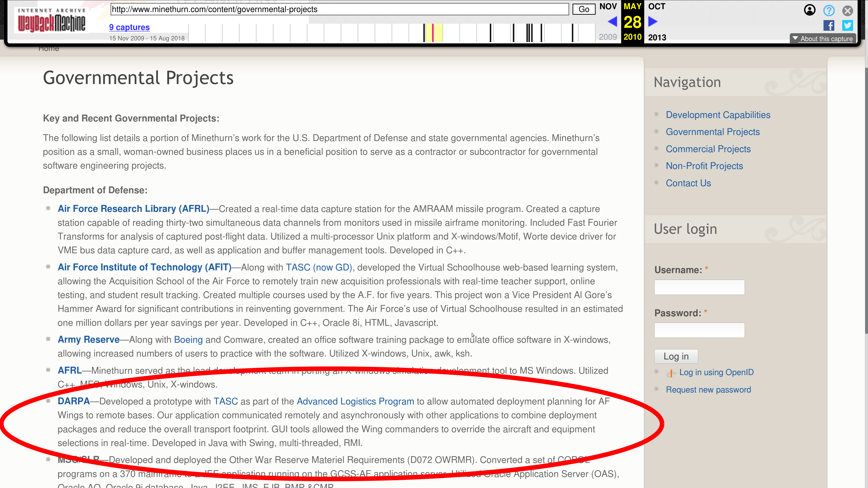Open Air Force Research Library (AFRL) link
This screenshot has height=488, width=868.
click(133, 209)
